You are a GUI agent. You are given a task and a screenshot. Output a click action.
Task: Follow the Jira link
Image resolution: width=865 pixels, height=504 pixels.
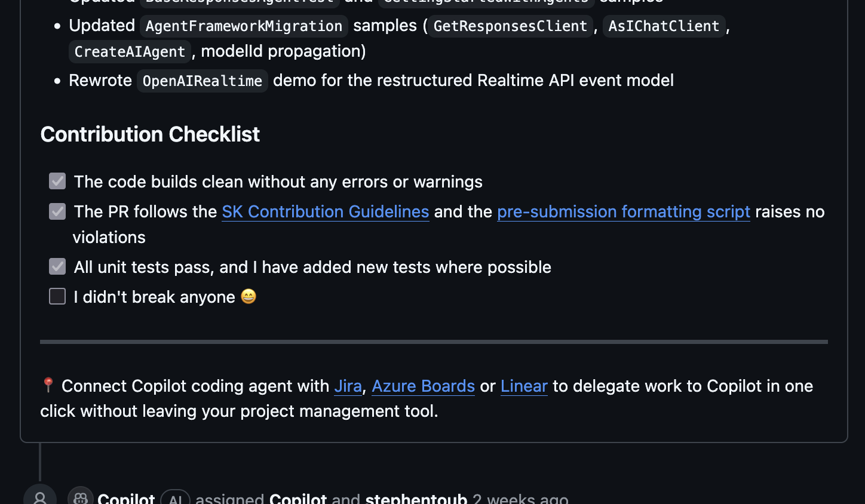(x=348, y=386)
